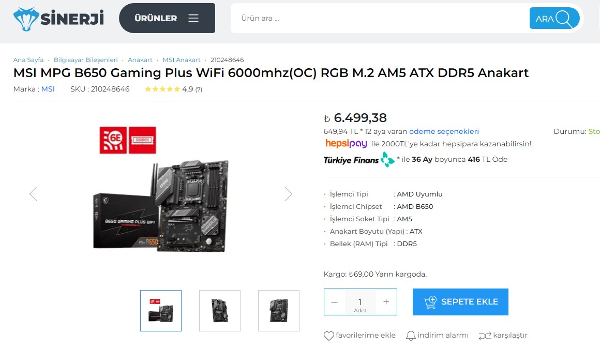Show next product image with right arrow

pos(289,194)
